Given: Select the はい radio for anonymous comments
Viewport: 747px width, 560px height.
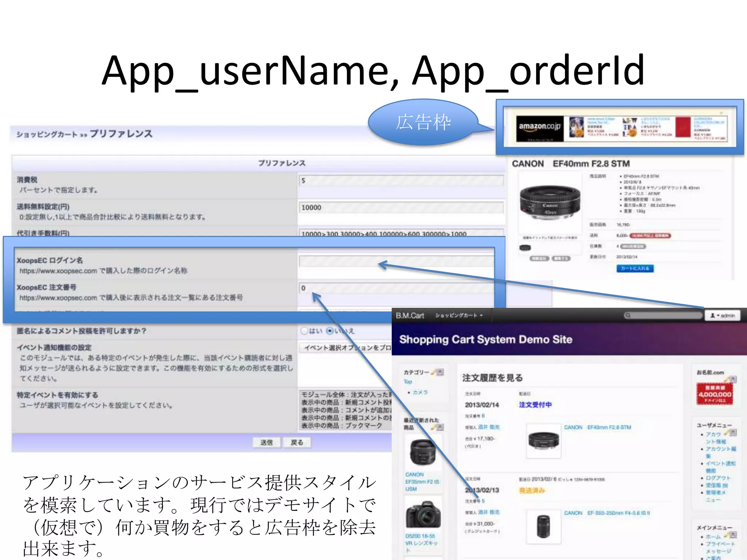Looking at the screenshot, I should pos(304,331).
